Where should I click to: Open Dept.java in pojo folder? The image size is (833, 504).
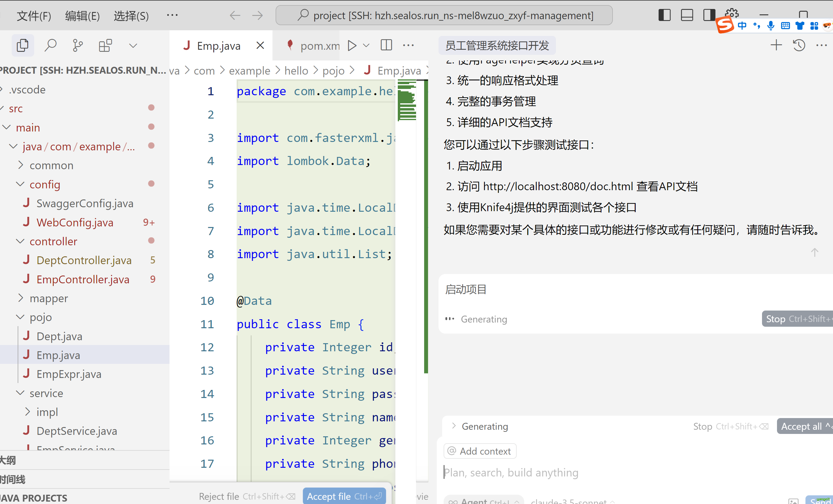(x=59, y=336)
